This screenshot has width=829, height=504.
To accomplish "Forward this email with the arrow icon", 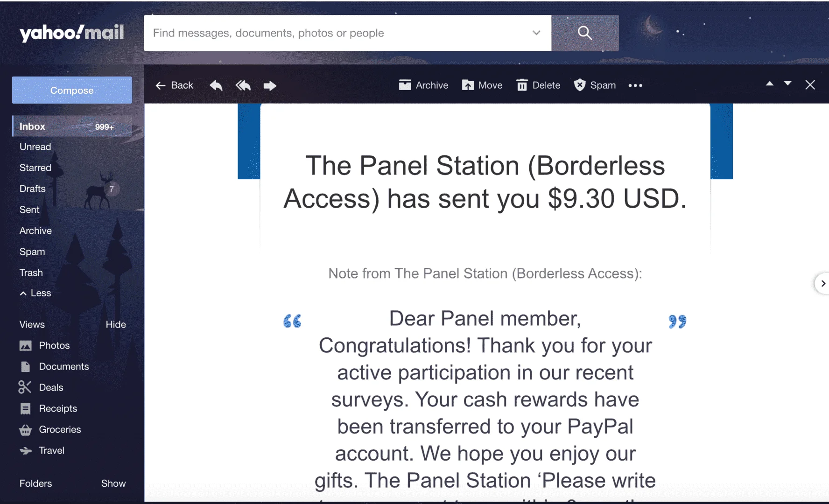I will tap(270, 85).
